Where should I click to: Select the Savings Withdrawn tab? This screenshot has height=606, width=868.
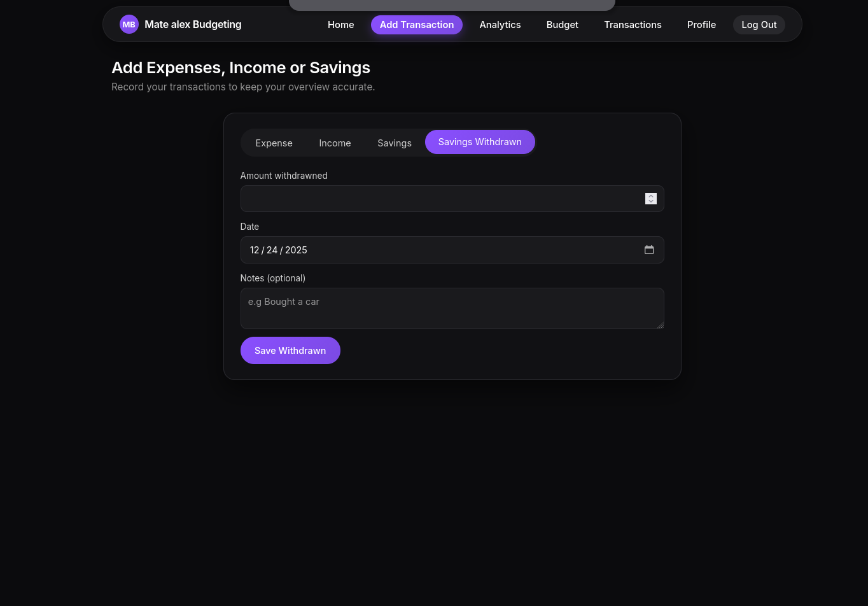click(480, 142)
